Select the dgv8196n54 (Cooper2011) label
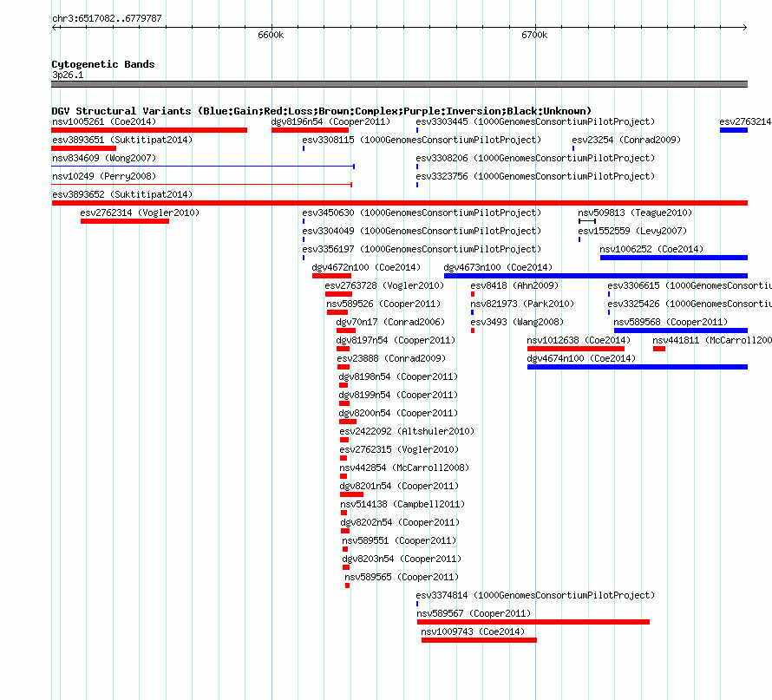 coord(330,121)
